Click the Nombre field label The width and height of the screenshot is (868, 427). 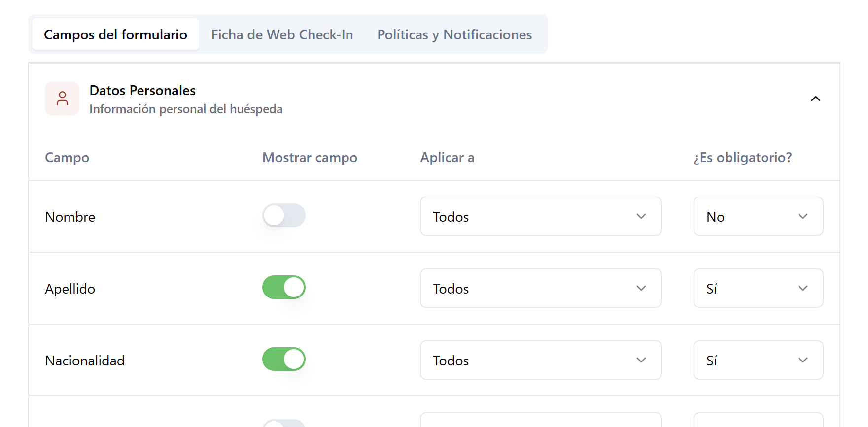[70, 217]
